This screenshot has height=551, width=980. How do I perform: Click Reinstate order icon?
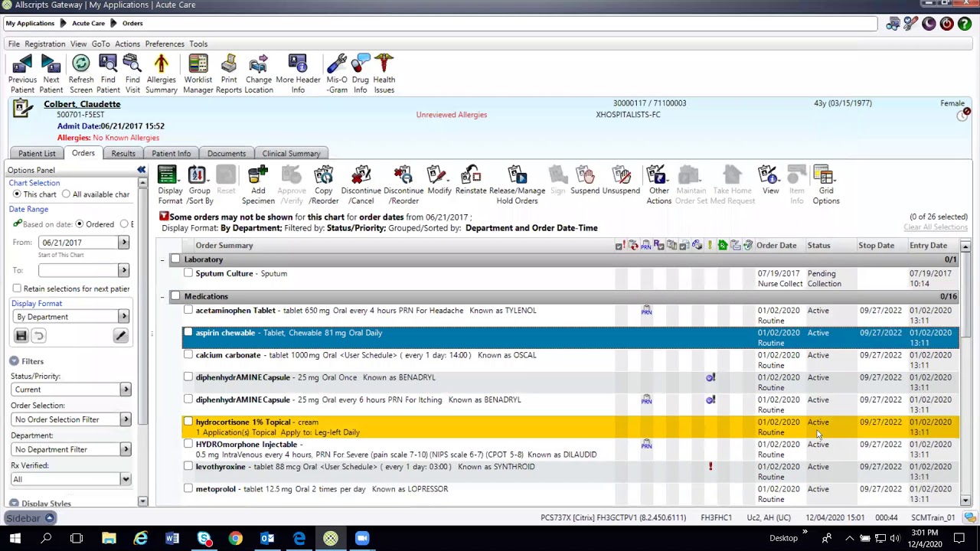tap(471, 184)
